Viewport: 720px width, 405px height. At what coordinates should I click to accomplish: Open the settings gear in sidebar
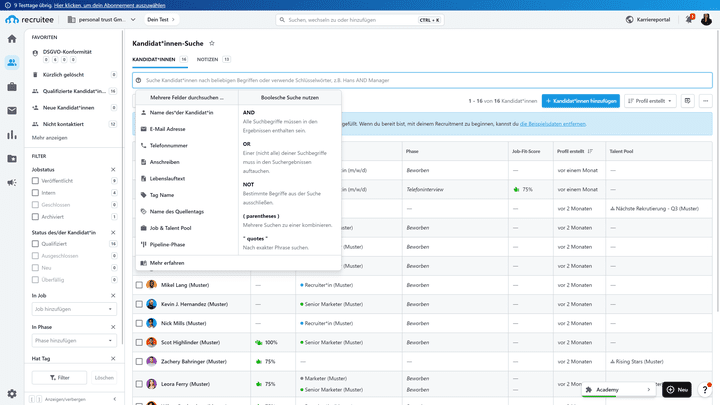coord(12,394)
